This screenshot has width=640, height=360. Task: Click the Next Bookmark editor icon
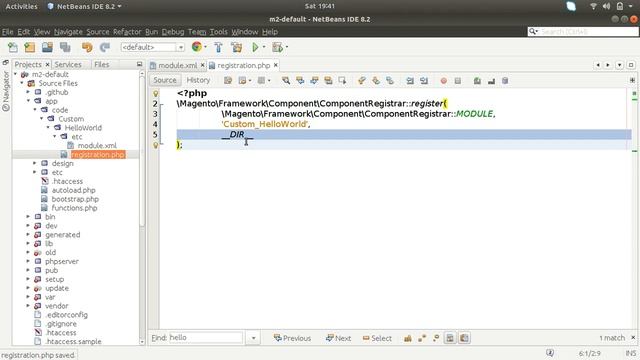[x=376, y=80]
